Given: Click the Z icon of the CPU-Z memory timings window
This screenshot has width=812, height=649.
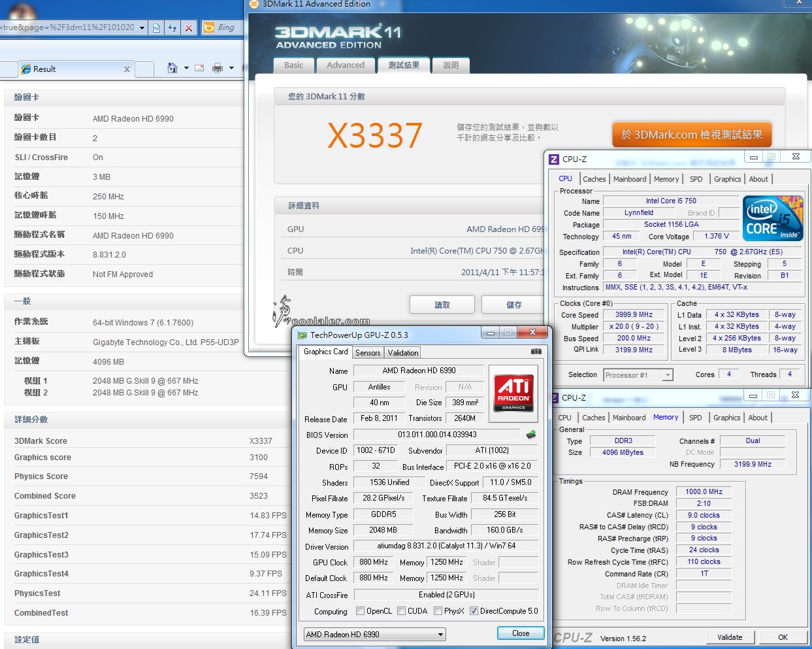Looking at the screenshot, I should [x=555, y=397].
